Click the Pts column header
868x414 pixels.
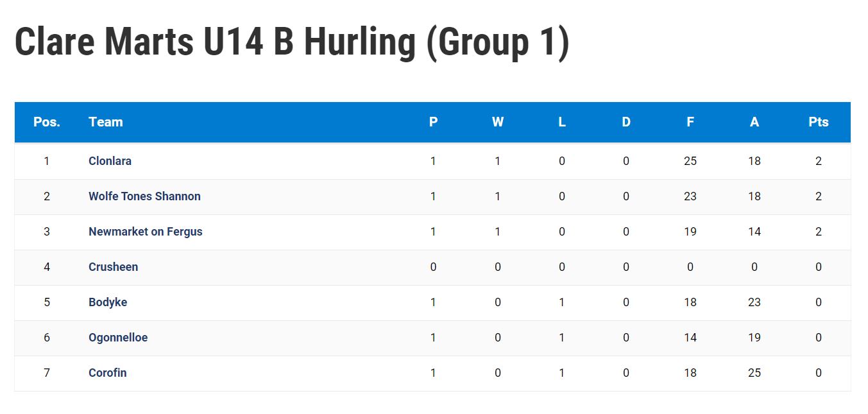click(x=819, y=122)
